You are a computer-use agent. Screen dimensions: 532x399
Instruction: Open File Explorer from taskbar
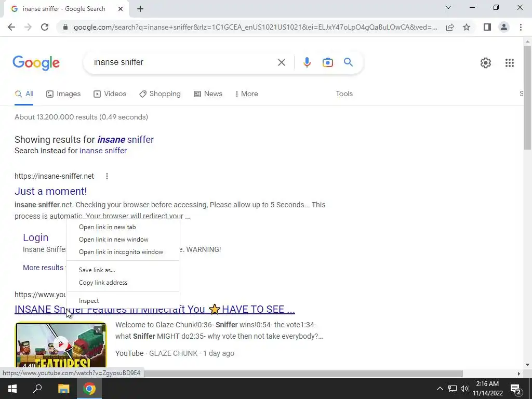[63, 389]
